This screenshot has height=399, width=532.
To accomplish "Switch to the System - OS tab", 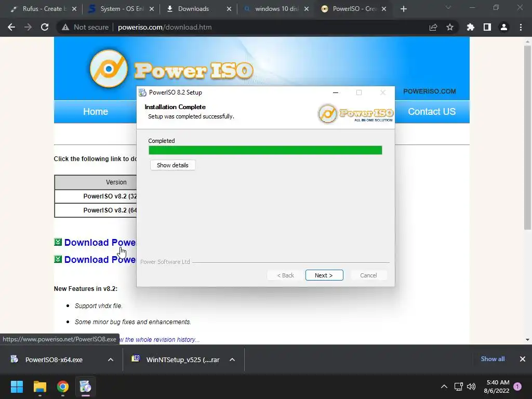I will click(x=121, y=9).
